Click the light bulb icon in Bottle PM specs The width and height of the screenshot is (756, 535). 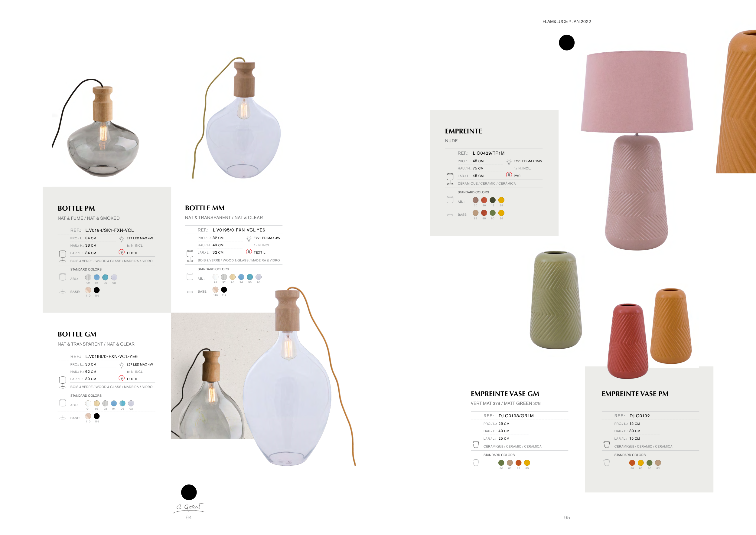click(122, 239)
